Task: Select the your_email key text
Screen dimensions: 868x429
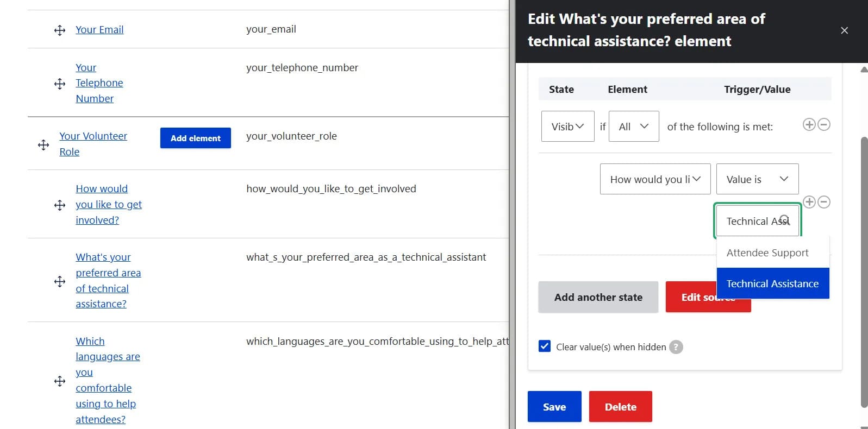Action: click(271, 29)
